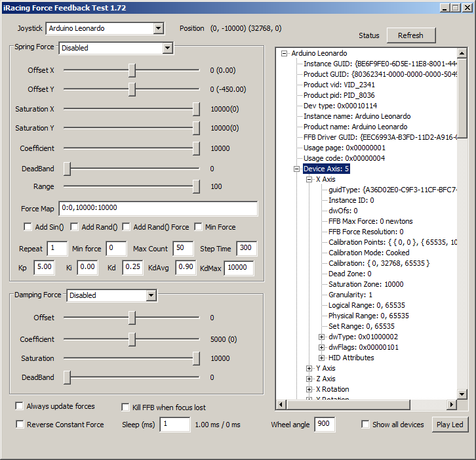Click the Repeat value field
The height and width of the screenshot is (460, 476).
58,249
